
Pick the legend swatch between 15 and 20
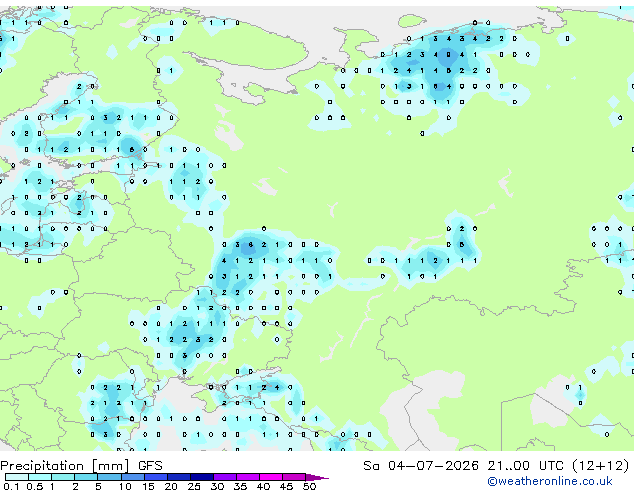(x=156, y=477)
